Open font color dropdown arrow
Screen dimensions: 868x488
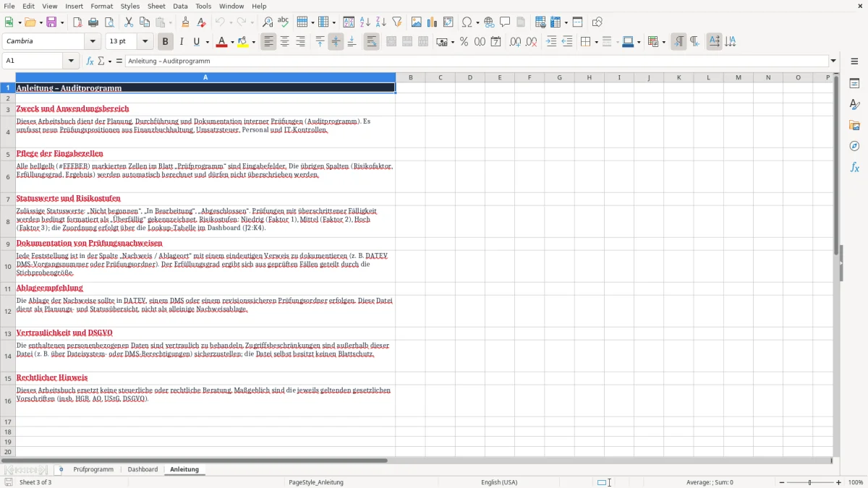point(231,42)
